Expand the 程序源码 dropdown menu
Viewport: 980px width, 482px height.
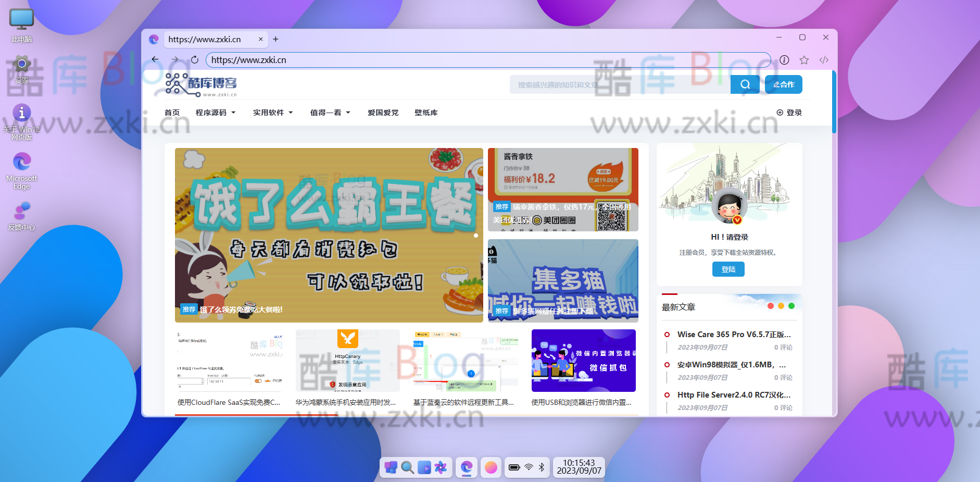coord(216,112)
